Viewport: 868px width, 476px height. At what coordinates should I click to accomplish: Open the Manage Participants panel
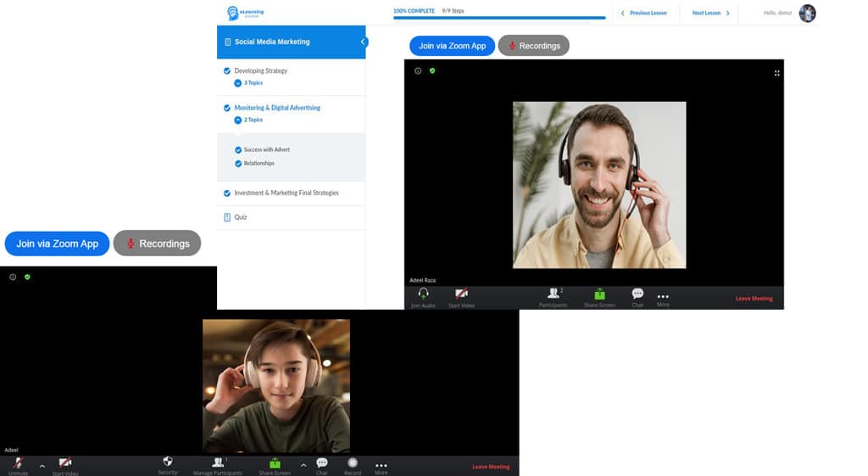tap(217, 462)
